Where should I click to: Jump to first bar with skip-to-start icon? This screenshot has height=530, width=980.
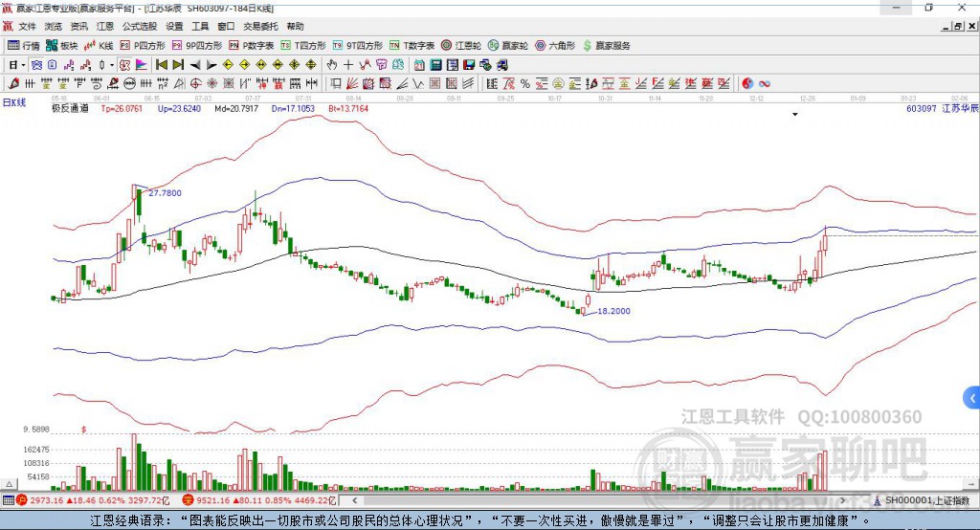pyautogui.click(x=162, y=65)
